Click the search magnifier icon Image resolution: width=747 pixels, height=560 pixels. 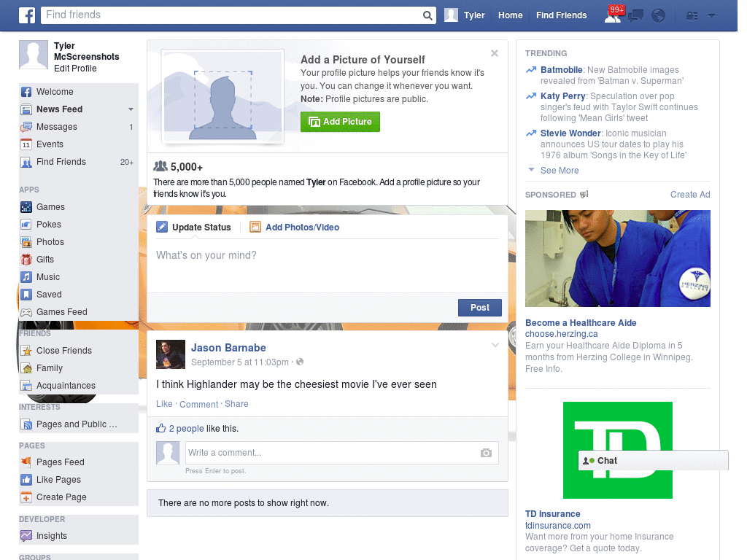427,16
